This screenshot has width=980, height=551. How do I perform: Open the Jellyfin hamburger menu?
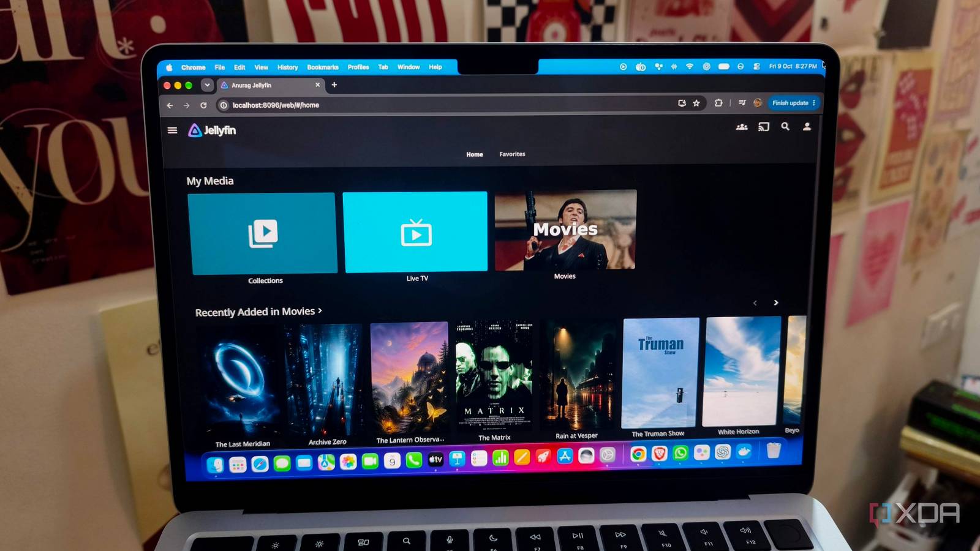pyautogui.click(x=172, y=130)
